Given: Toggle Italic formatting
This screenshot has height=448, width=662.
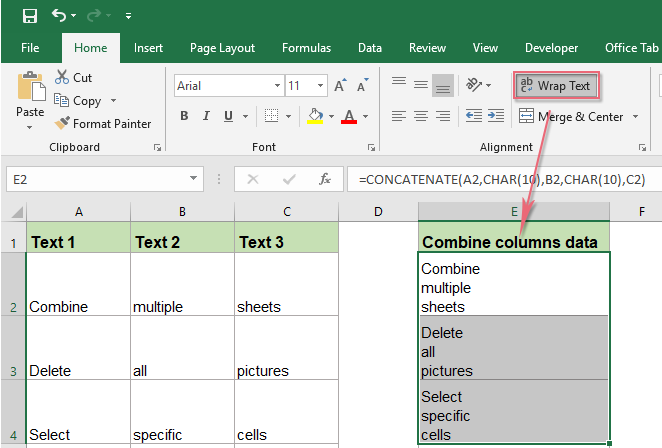Looking at the screenshot, I should coord(206,116).
